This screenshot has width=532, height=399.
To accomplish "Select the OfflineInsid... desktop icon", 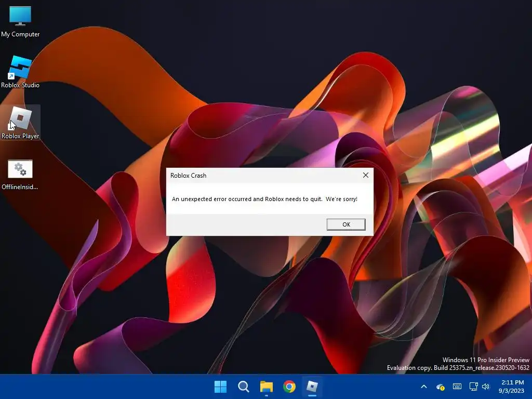I will pyautogui.click(x=20, y=175).
